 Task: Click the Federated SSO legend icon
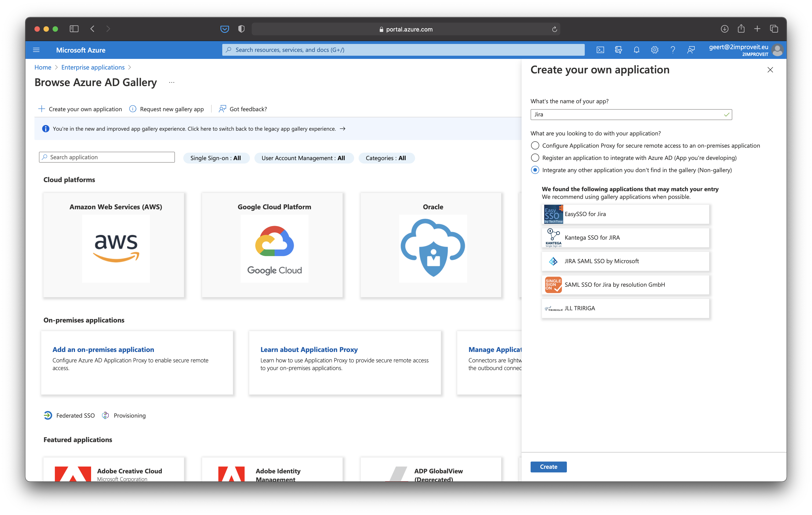tap(48, 415)
